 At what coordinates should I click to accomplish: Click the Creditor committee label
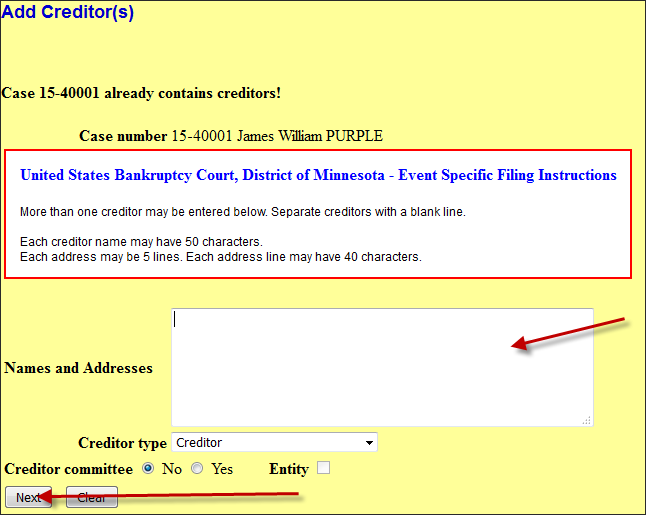click(68, 469)
